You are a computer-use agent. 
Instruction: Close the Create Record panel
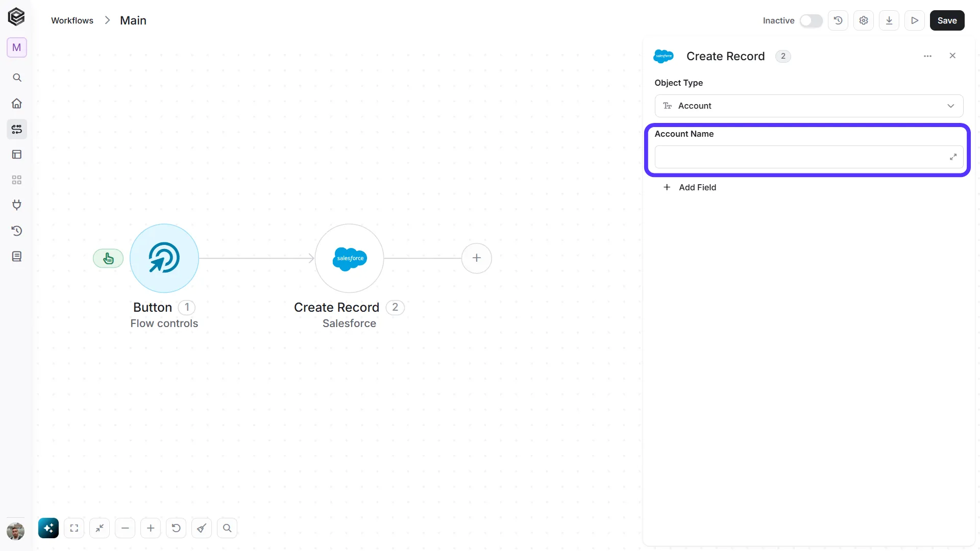click(x=952, y=56)
